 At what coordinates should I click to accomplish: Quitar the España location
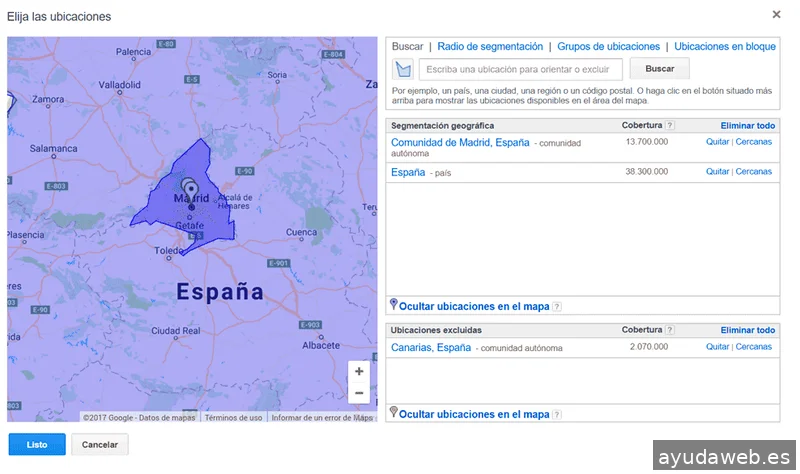pyautogui.click(x=717, y=171)
